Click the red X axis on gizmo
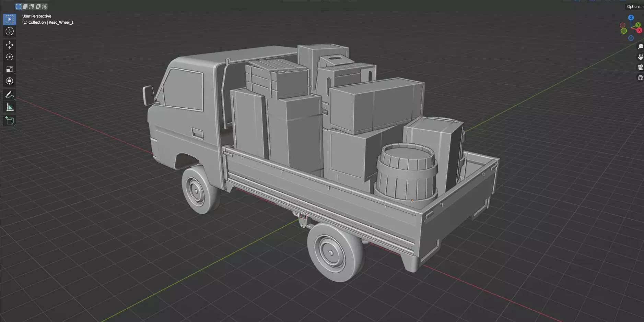Viewport: 644px width, 322px height. point(640,30)
